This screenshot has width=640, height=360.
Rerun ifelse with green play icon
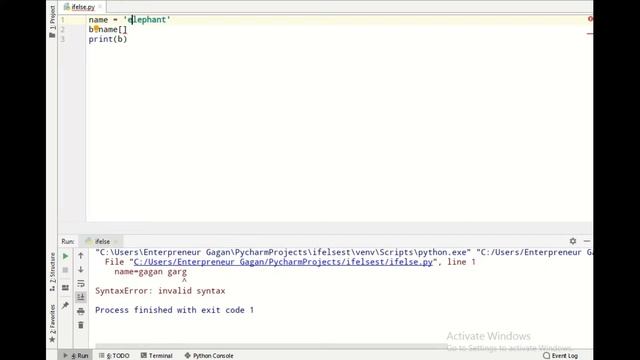click(x=65, y=256)
